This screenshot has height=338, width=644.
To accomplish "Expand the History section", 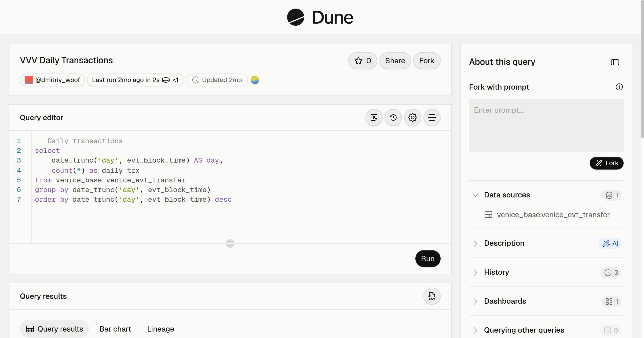I will coord(475,272).
